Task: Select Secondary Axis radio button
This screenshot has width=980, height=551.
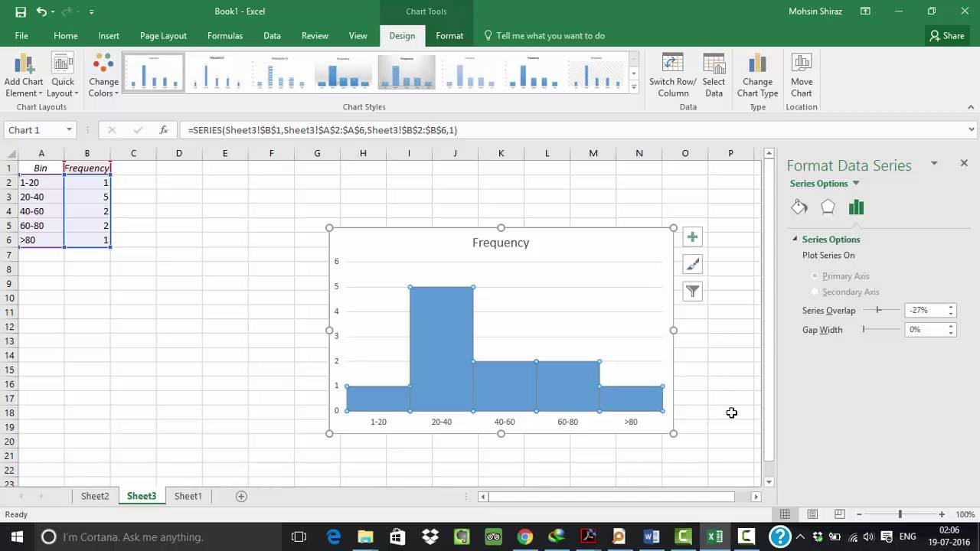Action: 815,292
